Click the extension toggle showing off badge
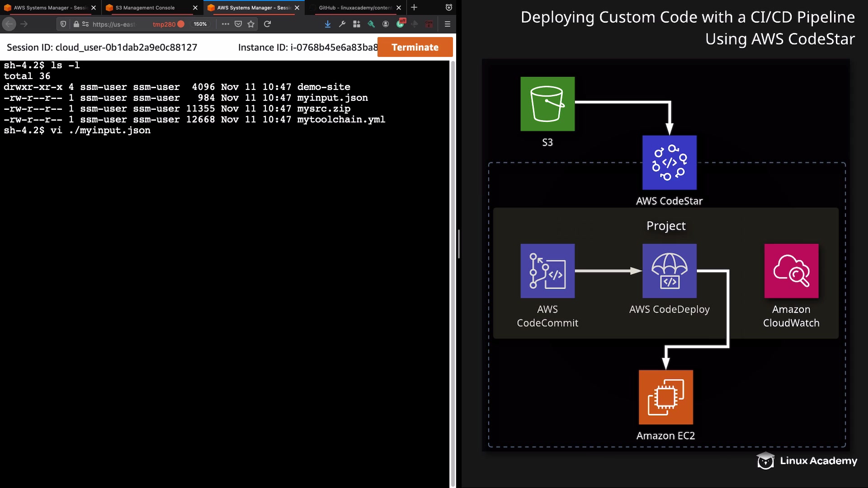The height and width of the screenshot is (488, 868). [x=401, y=23]
